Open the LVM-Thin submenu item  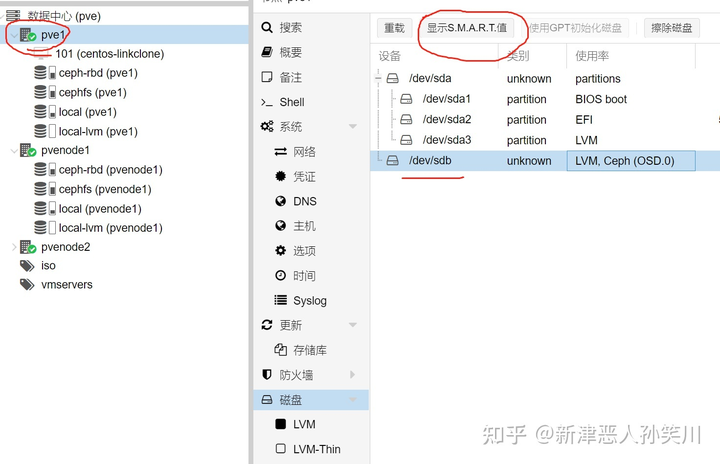coord(311,449)
